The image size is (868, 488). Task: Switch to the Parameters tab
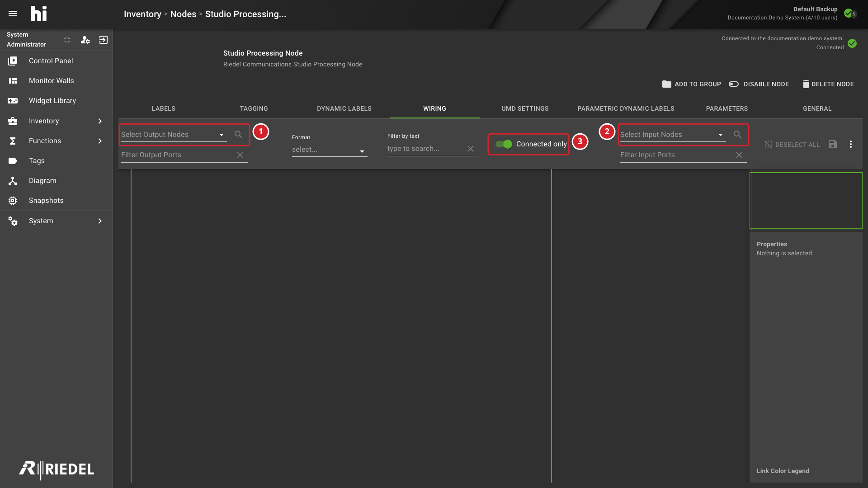coord(727,108)
